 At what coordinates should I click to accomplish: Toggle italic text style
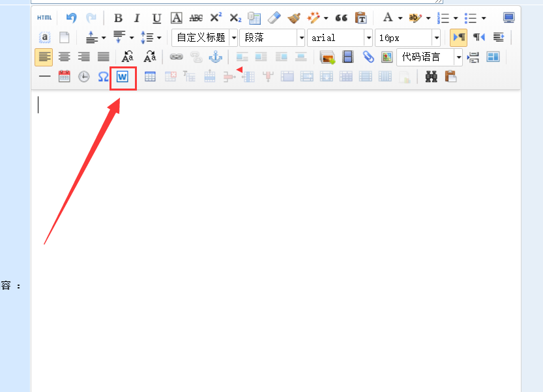(x=137, y=18)
